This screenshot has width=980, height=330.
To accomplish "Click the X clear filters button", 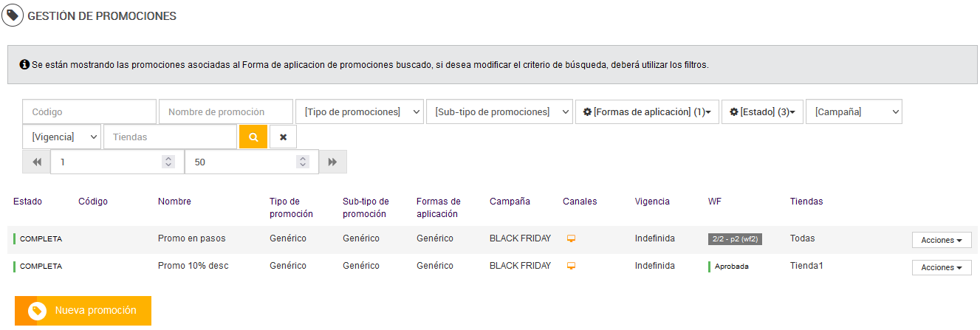I will click(x=283, y=137).
